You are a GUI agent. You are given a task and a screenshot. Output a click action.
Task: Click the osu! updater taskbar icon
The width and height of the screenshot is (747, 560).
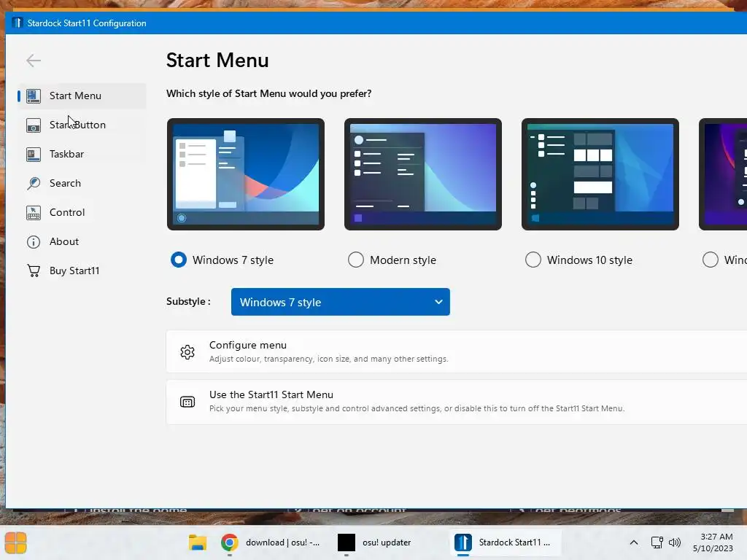[x=347, y=542]
